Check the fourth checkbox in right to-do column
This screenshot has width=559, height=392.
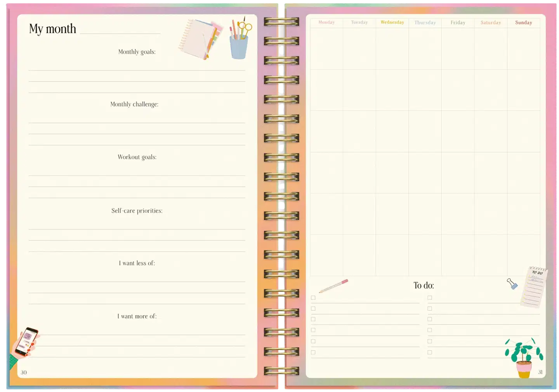point(430,330)
